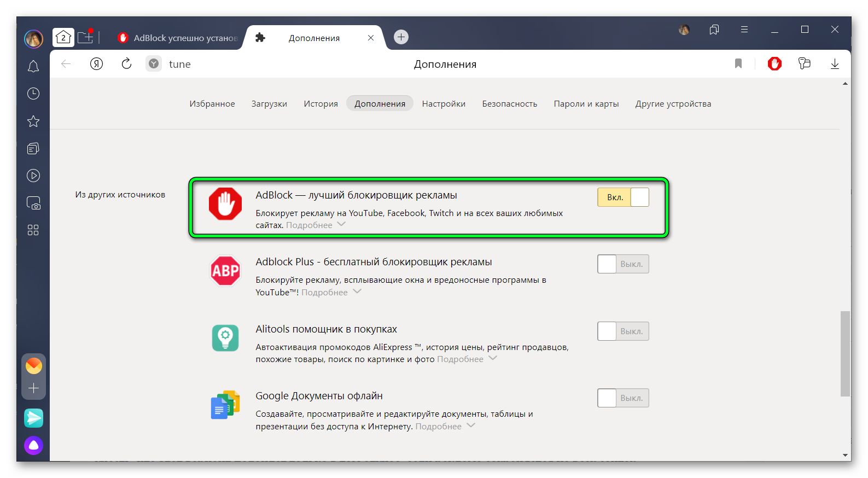Close the Дополнения browser tab

click(371, 38)
